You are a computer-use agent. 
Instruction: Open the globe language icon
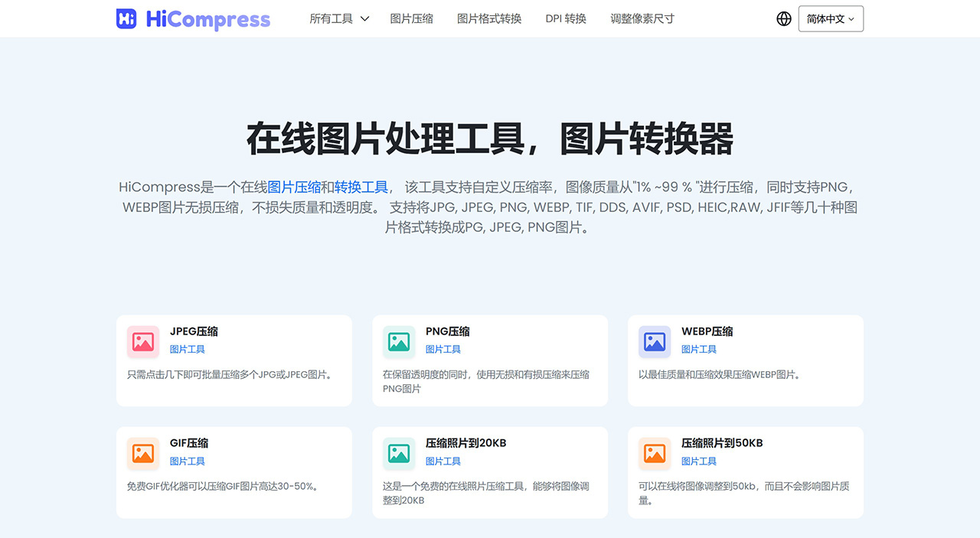(783, 18)
